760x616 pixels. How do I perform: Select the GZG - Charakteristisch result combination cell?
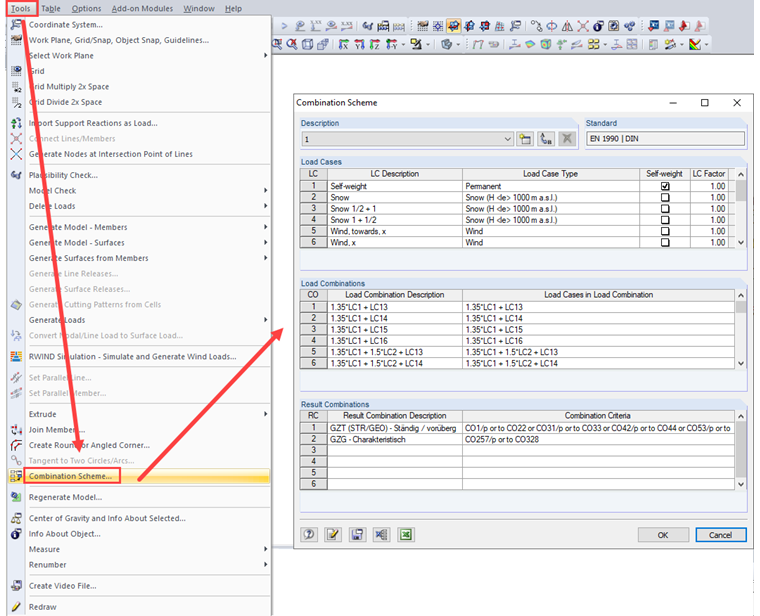395,439
